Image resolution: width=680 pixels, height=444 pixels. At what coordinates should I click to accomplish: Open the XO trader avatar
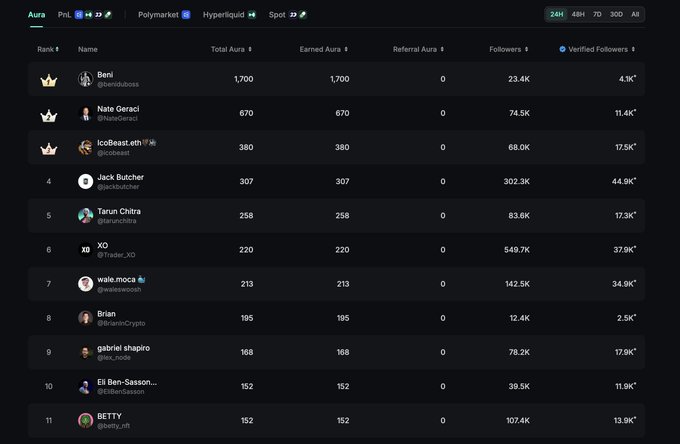click(85, 250)
